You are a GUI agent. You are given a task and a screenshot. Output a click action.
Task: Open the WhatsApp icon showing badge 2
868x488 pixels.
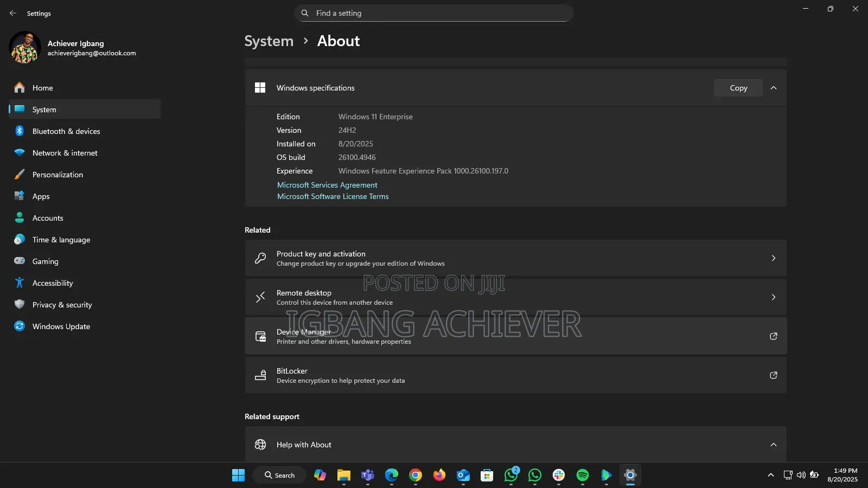[511, 476]
